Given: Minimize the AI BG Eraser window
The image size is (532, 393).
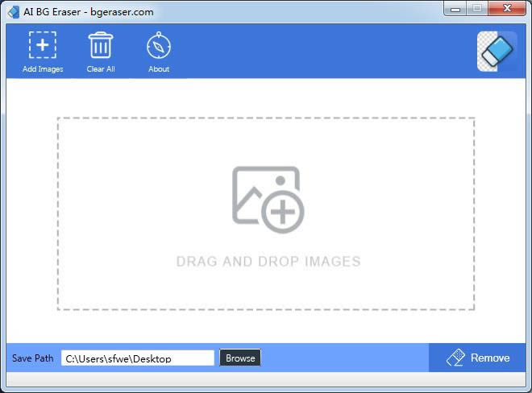Looking at the screenshot, I should (455, 9).
